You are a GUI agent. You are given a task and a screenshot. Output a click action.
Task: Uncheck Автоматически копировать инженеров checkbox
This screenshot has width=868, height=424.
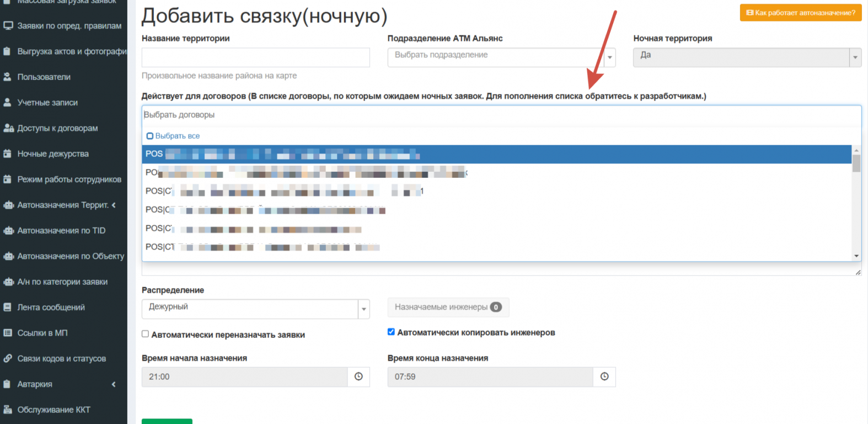tap(392, 332)
